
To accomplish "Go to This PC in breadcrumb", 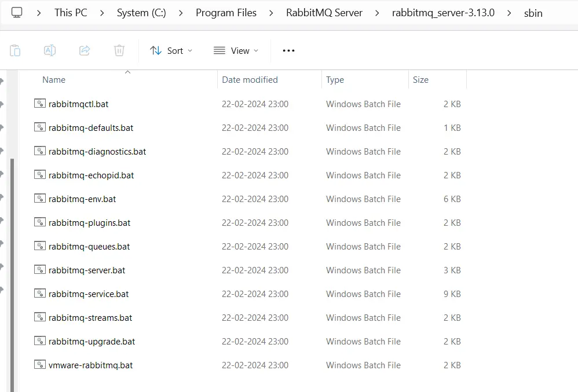I will [x=71, y=13].
